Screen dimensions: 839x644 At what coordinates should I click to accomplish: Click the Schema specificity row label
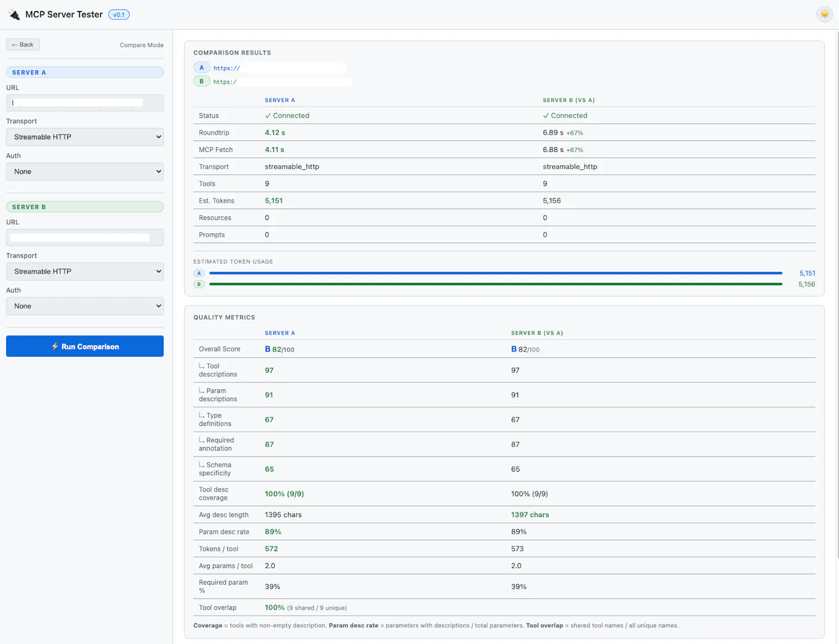pos(215,469)
